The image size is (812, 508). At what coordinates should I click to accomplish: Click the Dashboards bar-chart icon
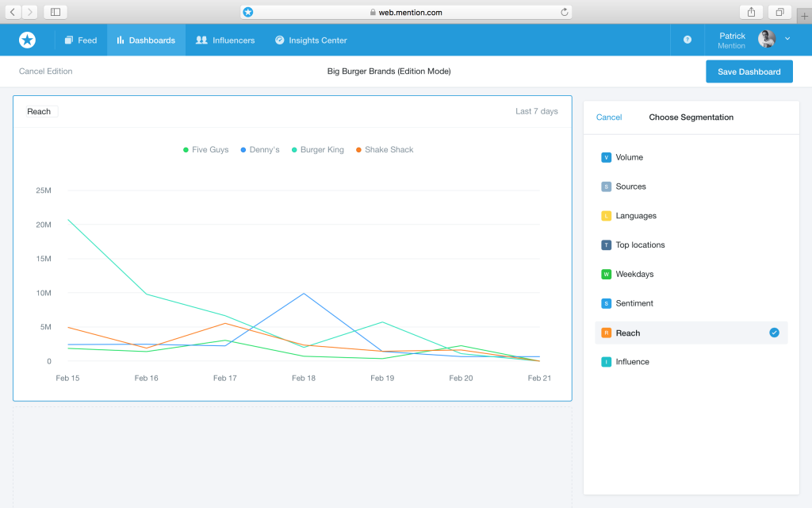point(121,40)
